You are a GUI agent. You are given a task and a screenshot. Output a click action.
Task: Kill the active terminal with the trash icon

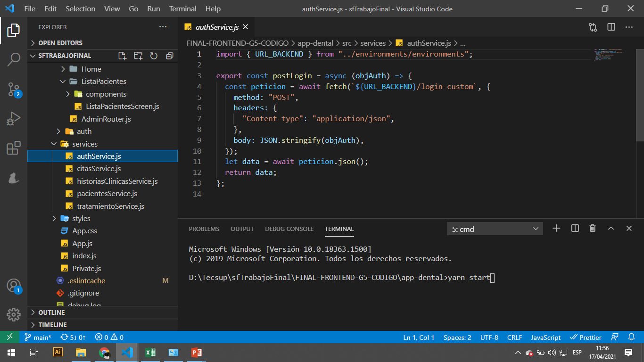pyautogui.click(x=593, y=228)
